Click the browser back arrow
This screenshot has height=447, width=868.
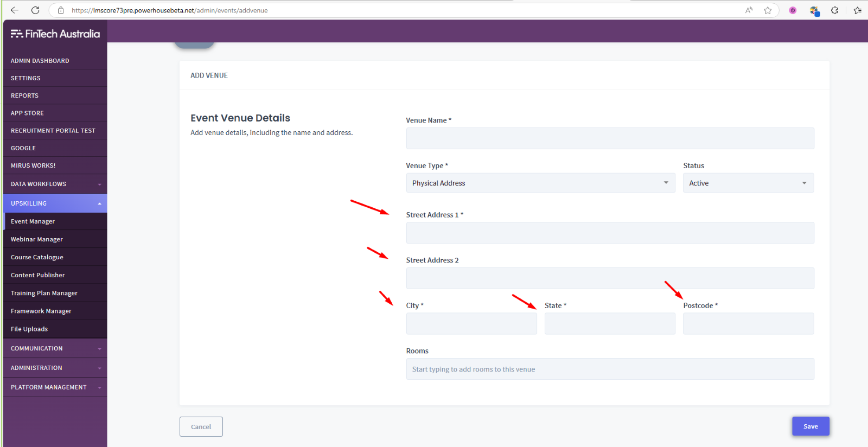[x=15, y=10]
